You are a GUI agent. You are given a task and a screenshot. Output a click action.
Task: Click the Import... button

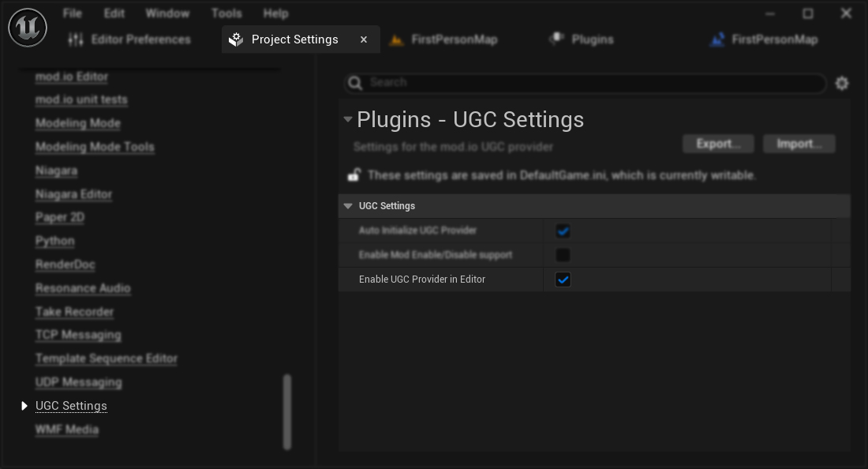click(799, 144)
